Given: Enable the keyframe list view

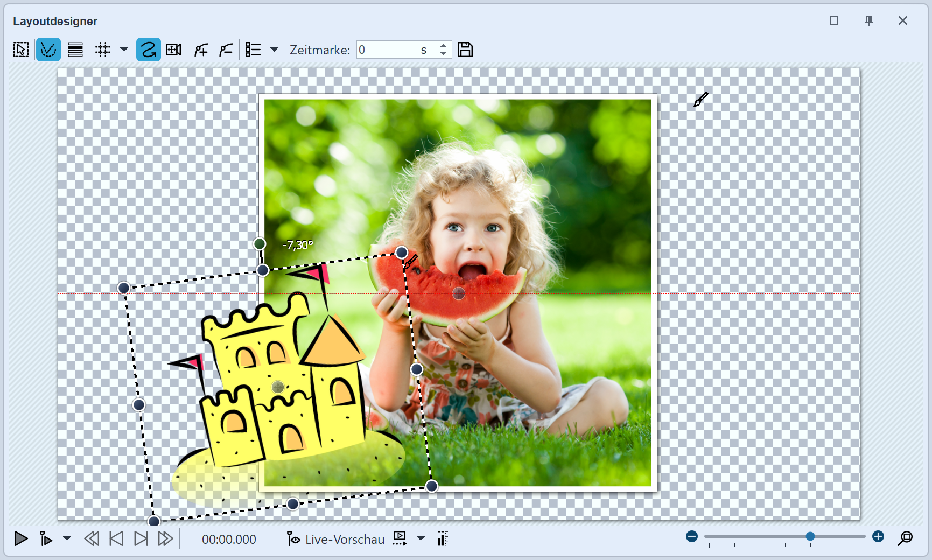Looking at the screenshot, I should point(251,50).
